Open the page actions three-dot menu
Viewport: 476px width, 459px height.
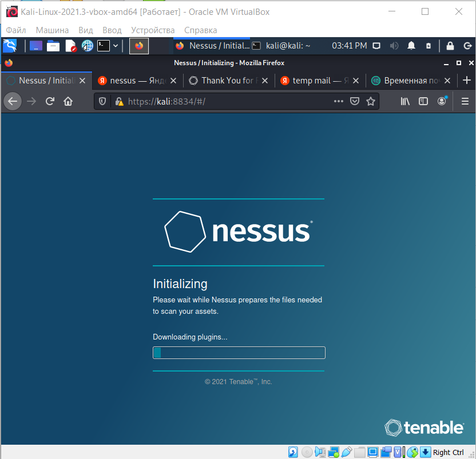click(339, 101)
